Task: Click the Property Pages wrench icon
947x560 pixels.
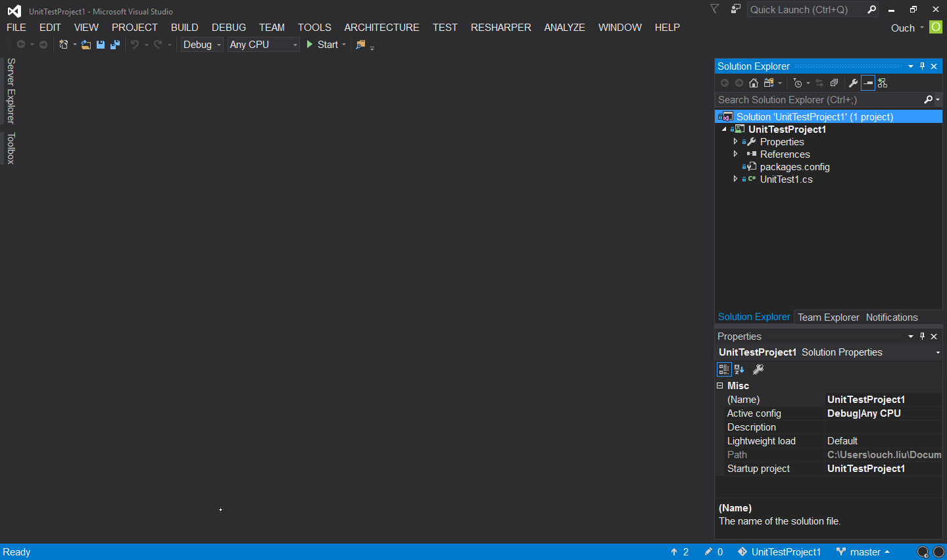Action: 758,369
